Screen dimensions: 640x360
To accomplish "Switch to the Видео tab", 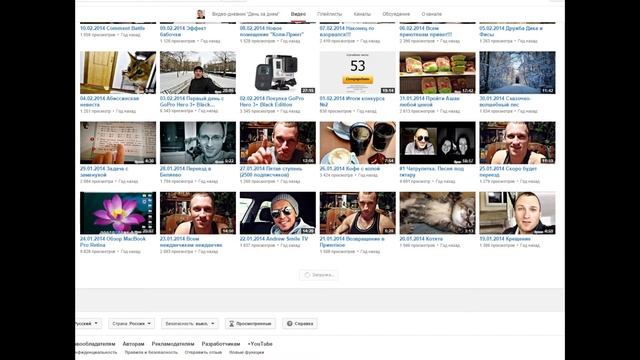I will point(298,14).
